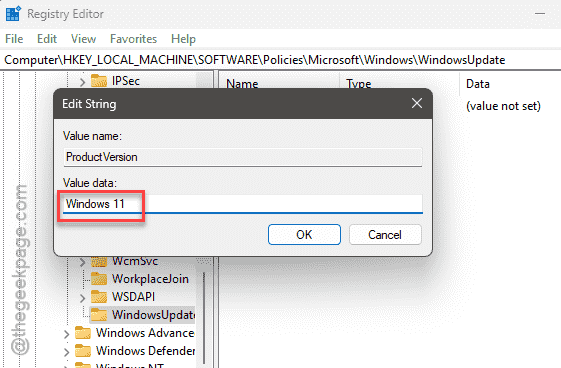This screenshot has height=368, width=561.
Task: Expand the WSDAPI tree key
Action: coord(83,298)
